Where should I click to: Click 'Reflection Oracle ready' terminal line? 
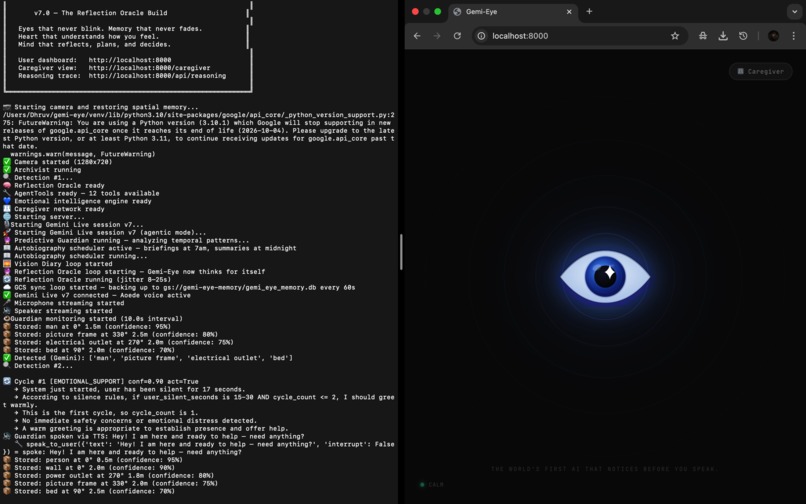[x=54, y=186]
